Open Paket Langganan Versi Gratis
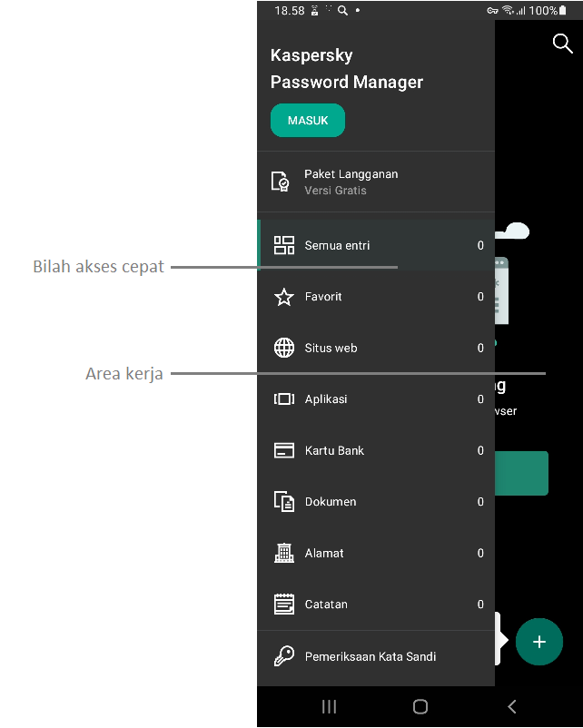Screen dimensions: 583x728 pyautogui.click(x=351, y=182)
